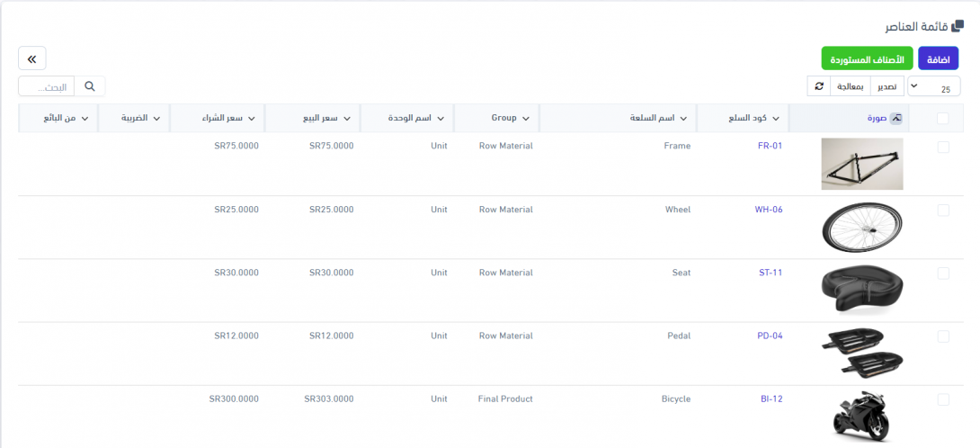
Task: Open the تصدير export menu
Action: (886, 86)
